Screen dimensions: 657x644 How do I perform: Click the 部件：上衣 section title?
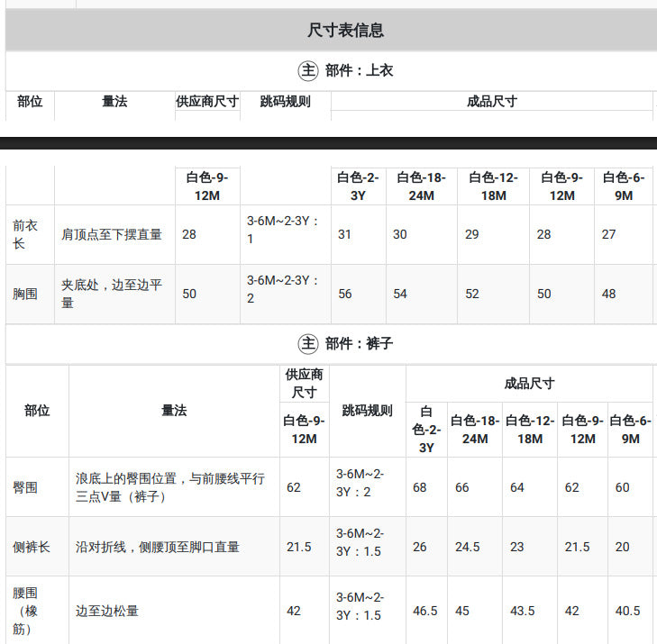359,71
